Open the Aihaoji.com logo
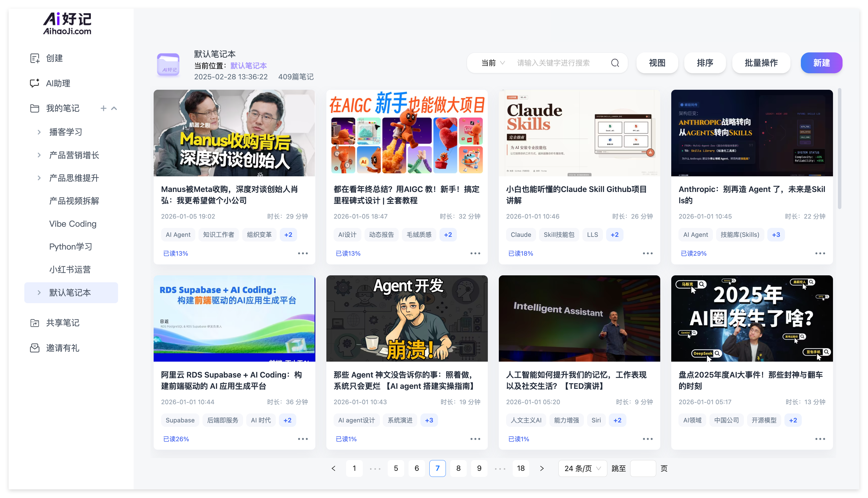This screenshot has width=868, height=498. point(67,24)
